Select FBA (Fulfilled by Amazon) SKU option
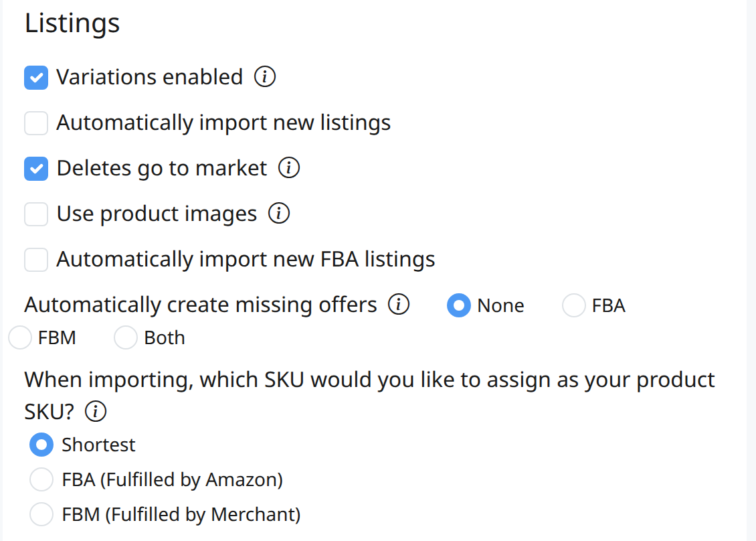Viewport: 756px width, 541px height. pos(41,479)
